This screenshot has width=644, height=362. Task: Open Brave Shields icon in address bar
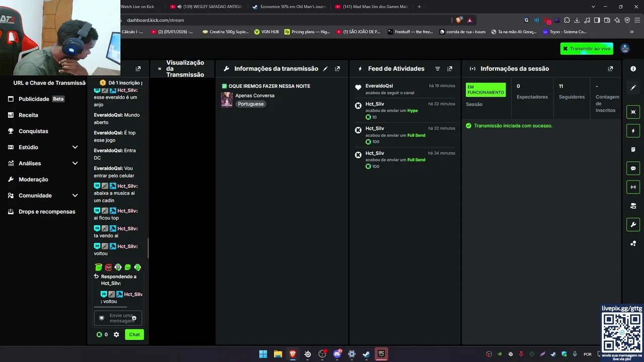pyautogui.click(x=459, y=20)
